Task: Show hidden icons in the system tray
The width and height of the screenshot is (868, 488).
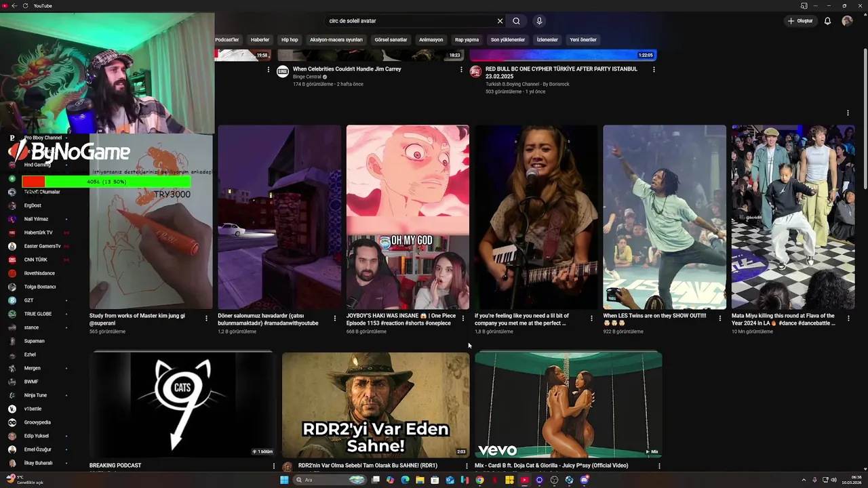Action: [804, 480]
